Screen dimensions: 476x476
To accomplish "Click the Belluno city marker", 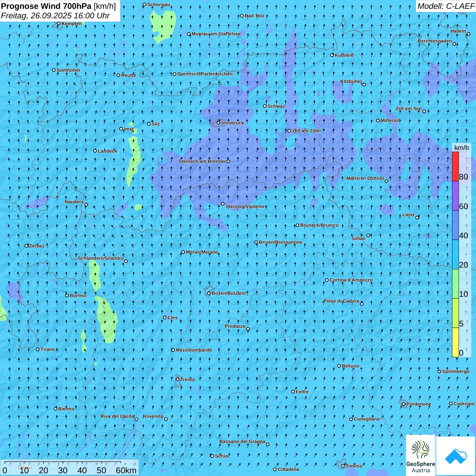I will tap(339, 366).
